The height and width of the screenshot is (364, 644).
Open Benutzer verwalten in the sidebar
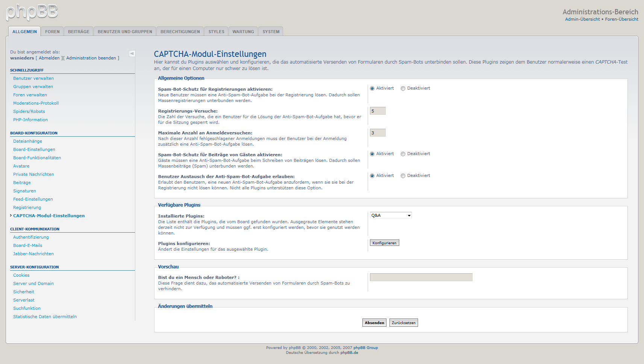click(x=33, y=78)
